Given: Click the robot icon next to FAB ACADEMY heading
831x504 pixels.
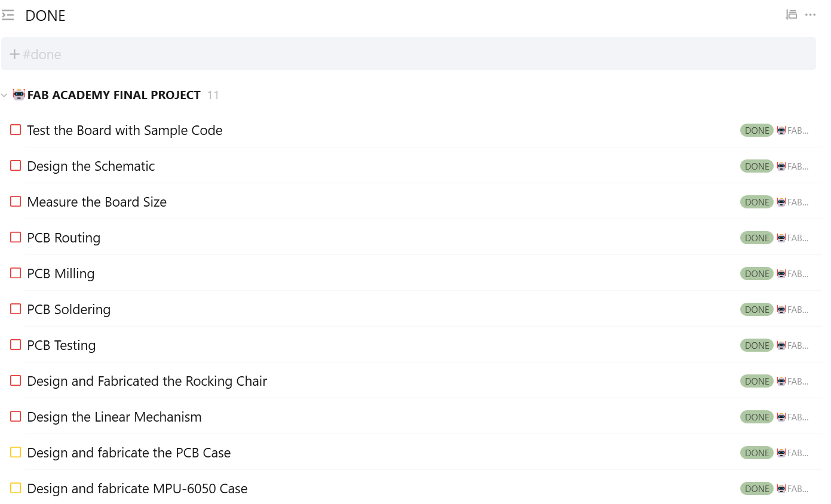Looking at the screenshot, I should (x=19, y=95).
